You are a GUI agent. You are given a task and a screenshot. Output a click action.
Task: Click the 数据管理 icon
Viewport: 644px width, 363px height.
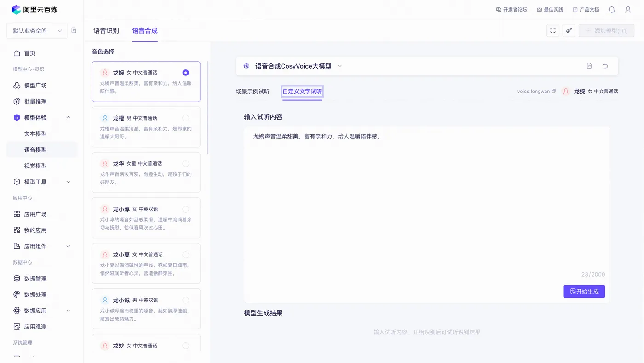[17, 279]
